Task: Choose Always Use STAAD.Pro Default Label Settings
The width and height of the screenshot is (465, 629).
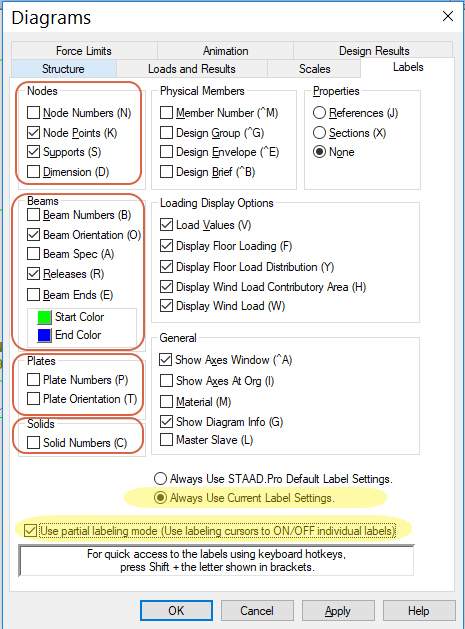Action: pyautogui.click(x=160, y=479)
